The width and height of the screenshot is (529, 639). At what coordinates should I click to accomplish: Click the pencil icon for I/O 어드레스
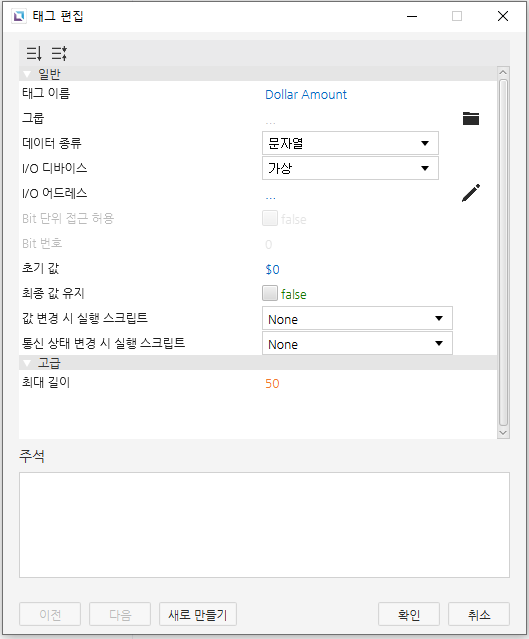[x=471, y=193]
